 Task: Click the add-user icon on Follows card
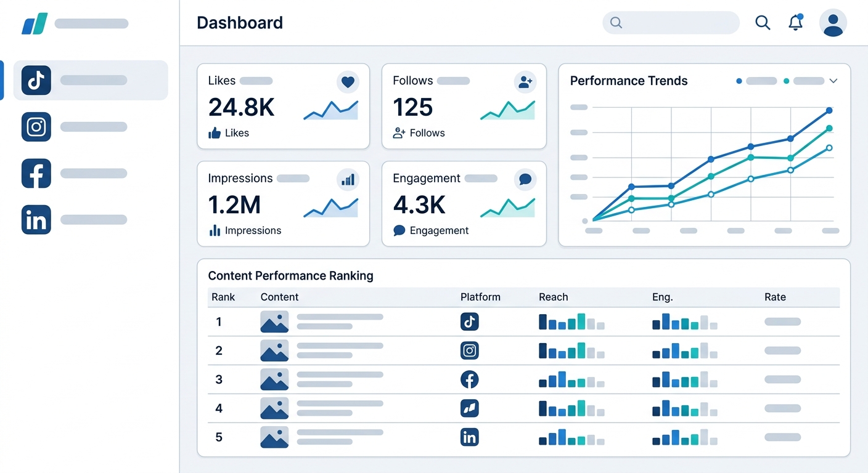click(x=525, y=81)
